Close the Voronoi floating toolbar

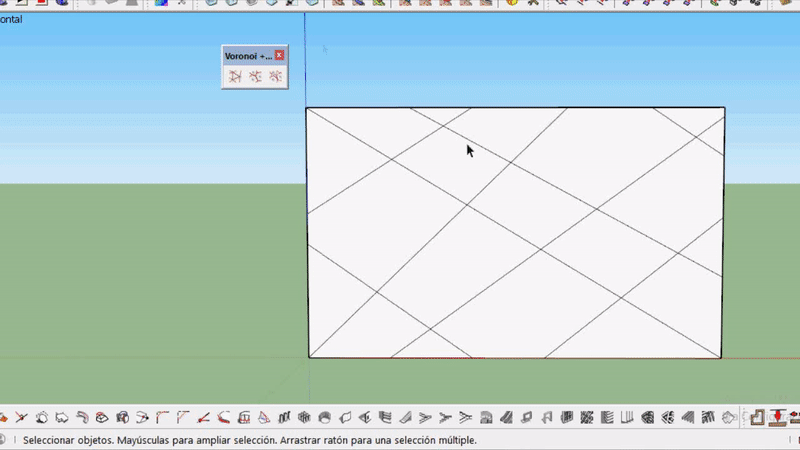[x=280, y=55]
